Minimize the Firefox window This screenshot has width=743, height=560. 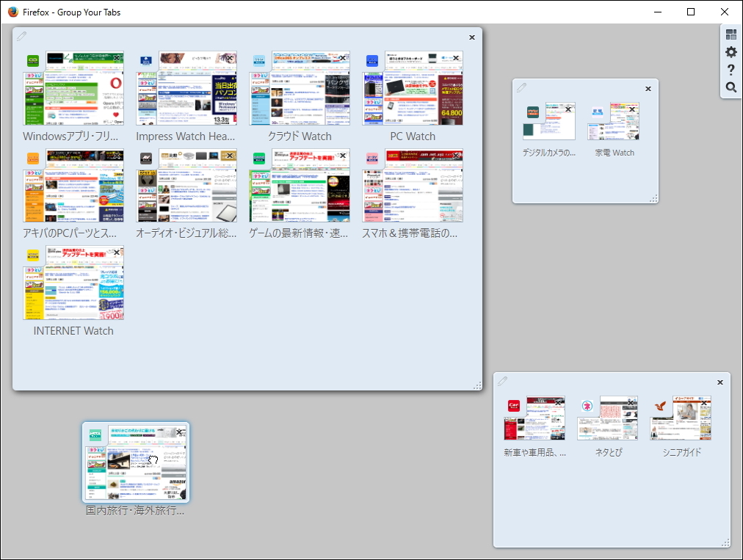tap(658, 12)
